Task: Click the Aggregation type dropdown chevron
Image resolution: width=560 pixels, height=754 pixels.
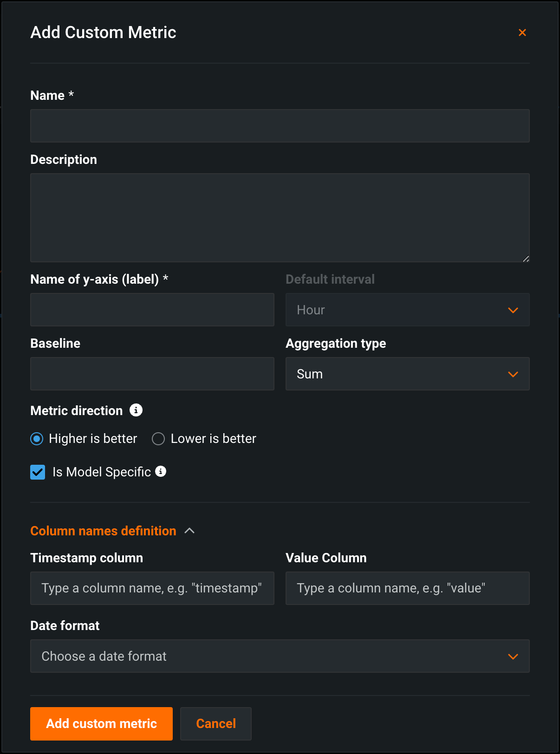Action: click(513, 374)
